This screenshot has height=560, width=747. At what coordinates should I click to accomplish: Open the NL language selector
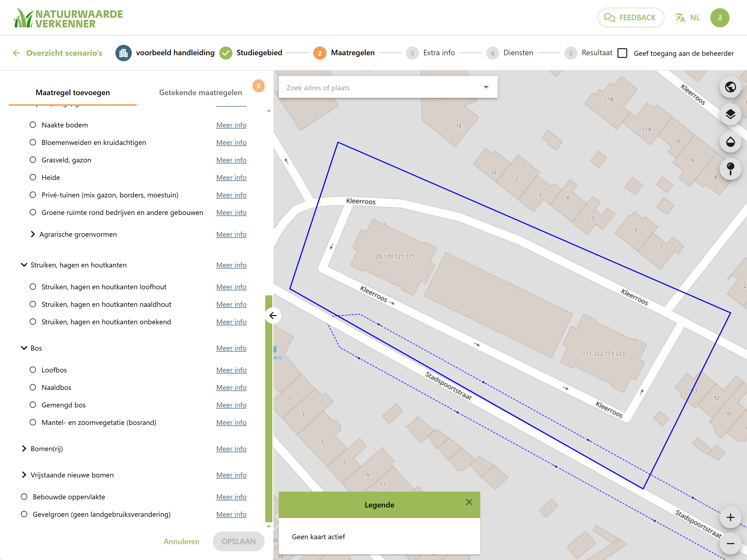tap(695, 17)
